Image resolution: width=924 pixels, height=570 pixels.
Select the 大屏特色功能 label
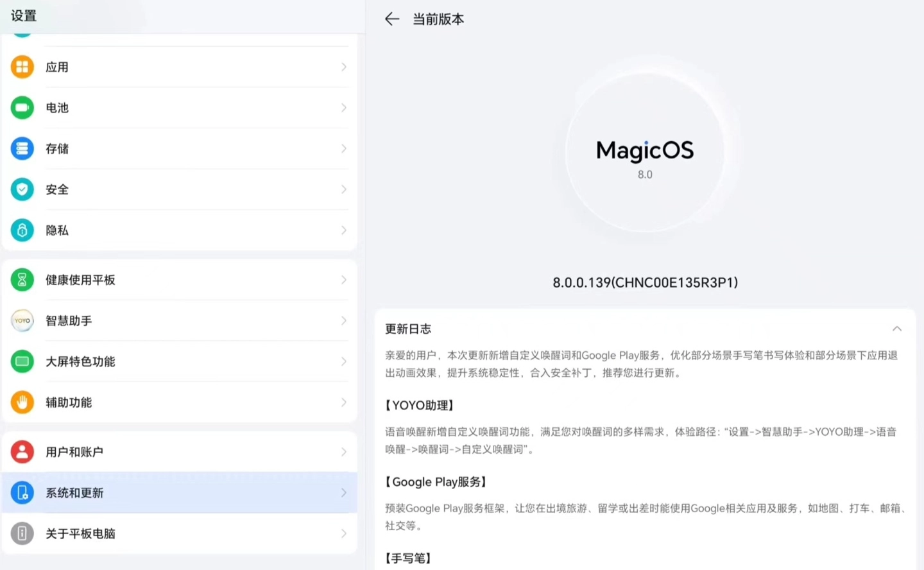(80, 361)
